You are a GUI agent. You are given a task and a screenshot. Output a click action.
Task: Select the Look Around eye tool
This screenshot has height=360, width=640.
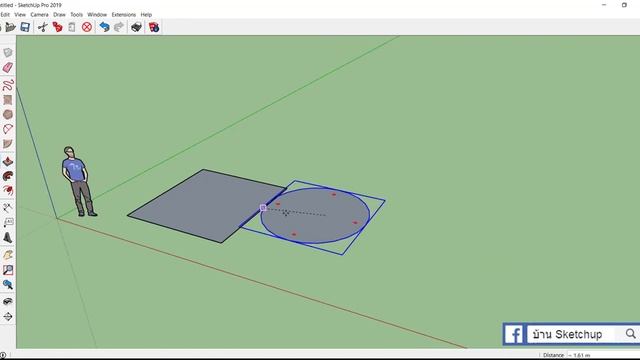(8, 302)
